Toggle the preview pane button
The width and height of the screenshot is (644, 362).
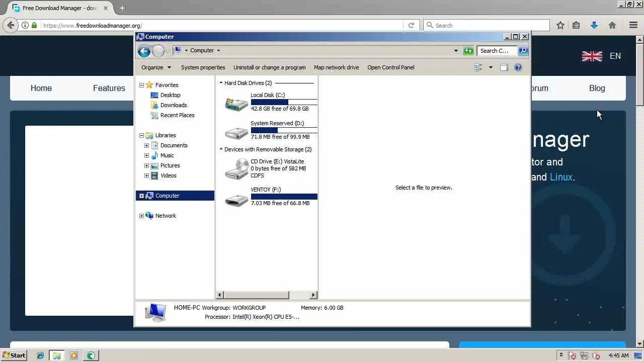tap(504, 67)
